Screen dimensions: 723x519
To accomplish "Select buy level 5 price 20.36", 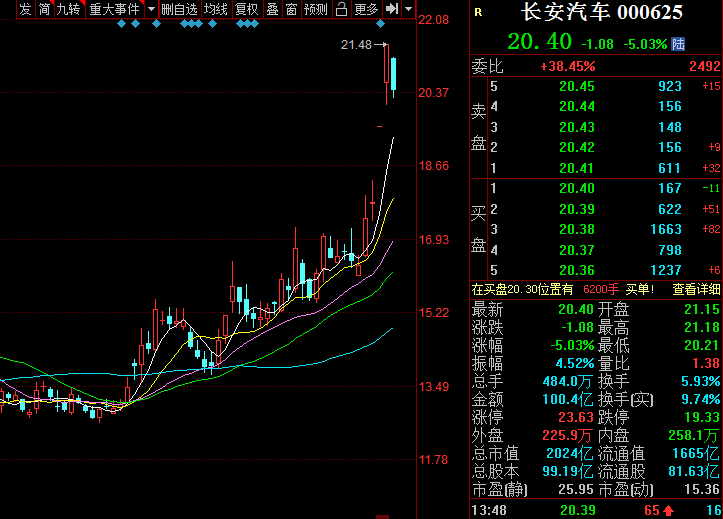I will (577, 271).
